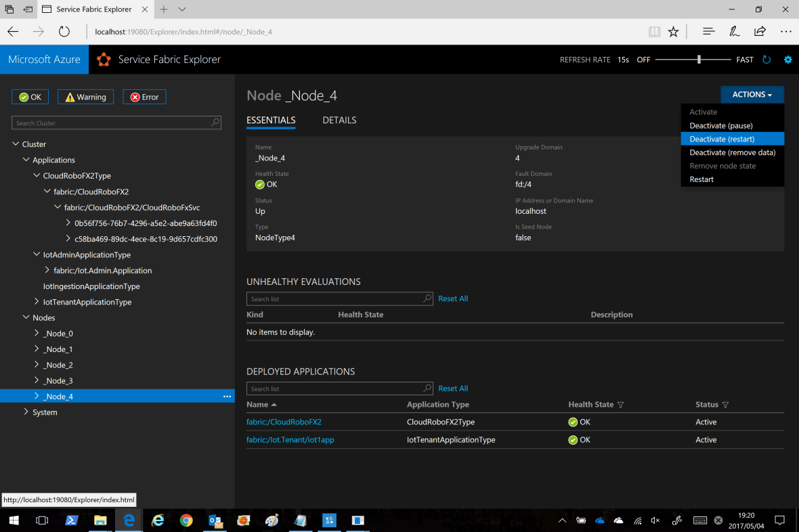
Task: Favorite this page with star icon
Action: [x=673, y=32]
